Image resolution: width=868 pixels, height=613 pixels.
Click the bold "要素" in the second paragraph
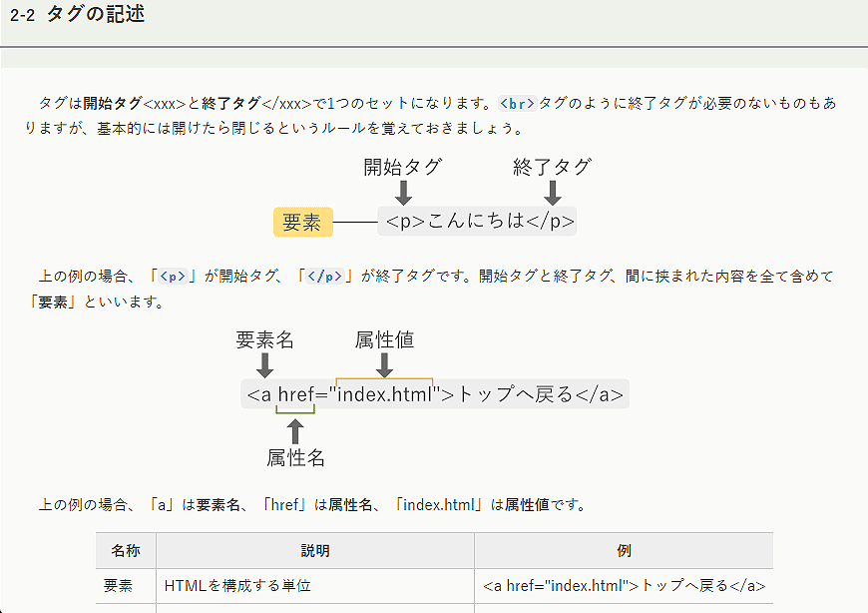coord(53,302)
